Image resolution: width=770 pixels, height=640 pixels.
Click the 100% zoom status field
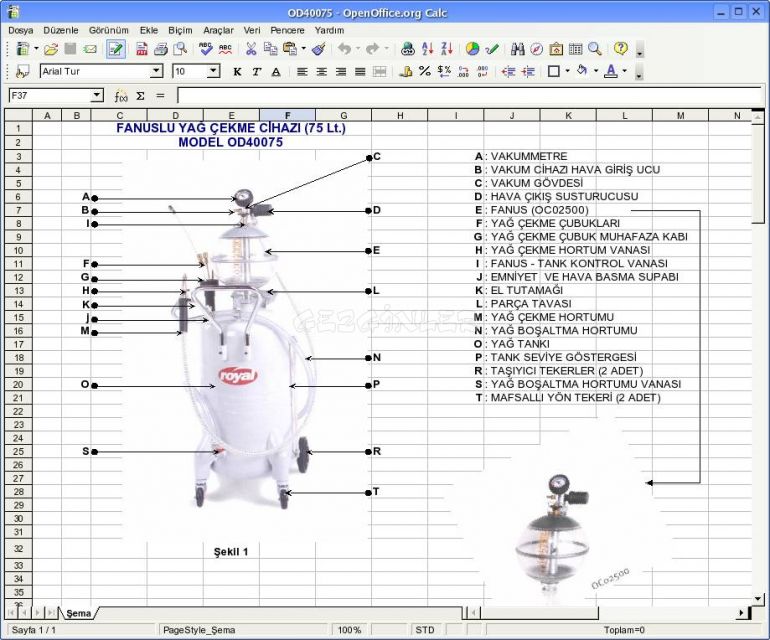click(350, 630)
